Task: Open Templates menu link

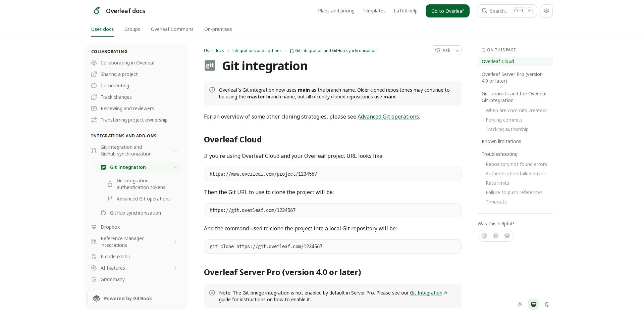Action: [374, 11]
